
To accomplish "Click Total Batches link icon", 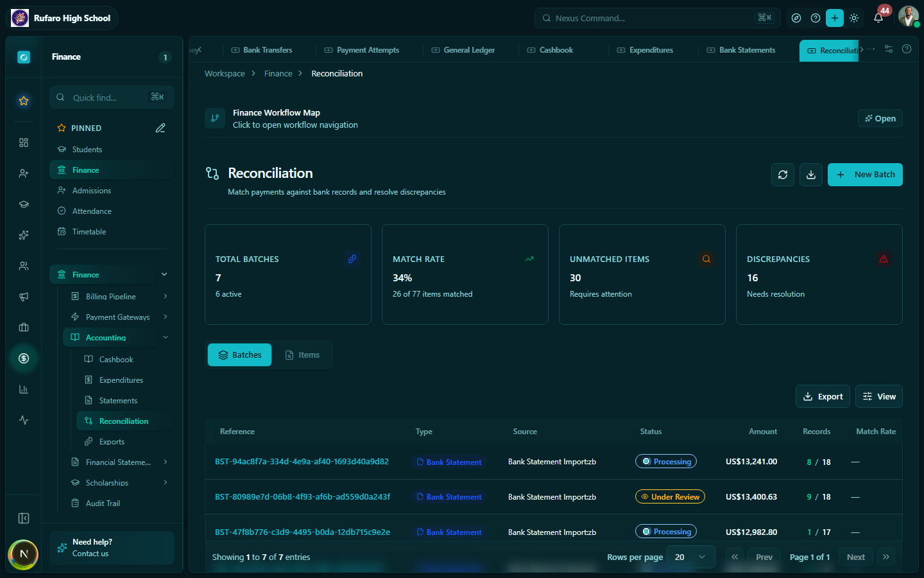I will pos(352,259).
